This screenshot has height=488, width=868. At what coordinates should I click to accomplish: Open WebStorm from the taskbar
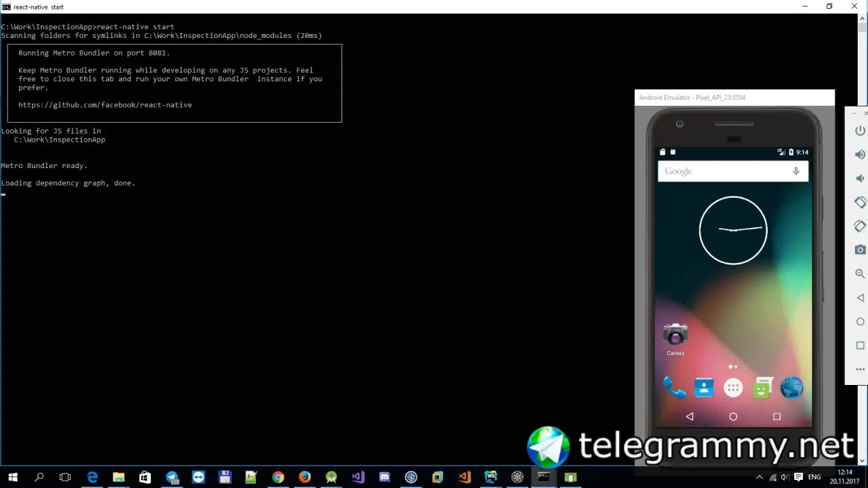click(491, 477)
